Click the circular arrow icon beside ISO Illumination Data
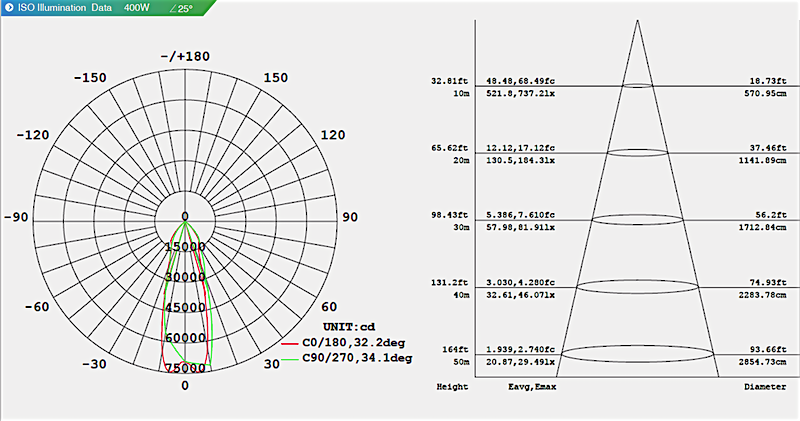This screenshot has height=421, width=800. [x=9, y=8]
